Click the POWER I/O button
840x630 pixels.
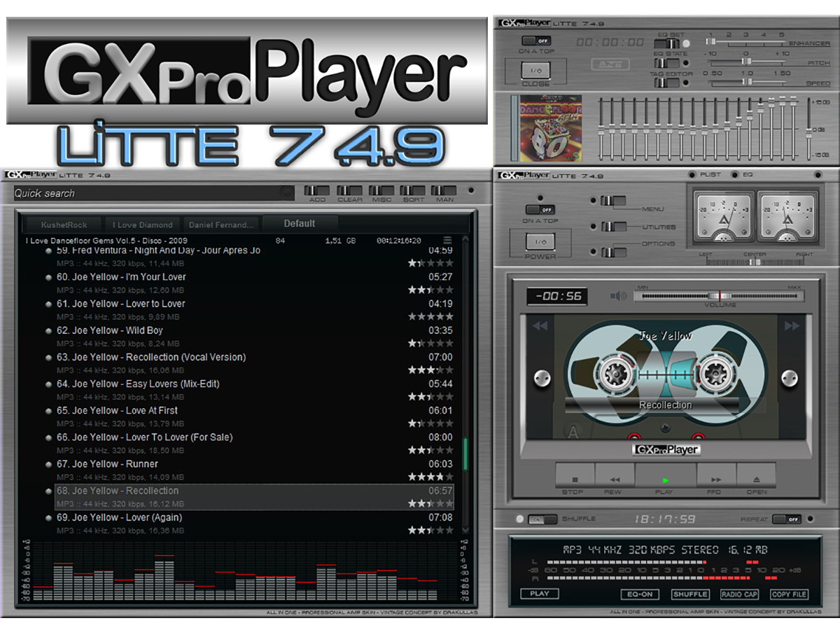540,241
